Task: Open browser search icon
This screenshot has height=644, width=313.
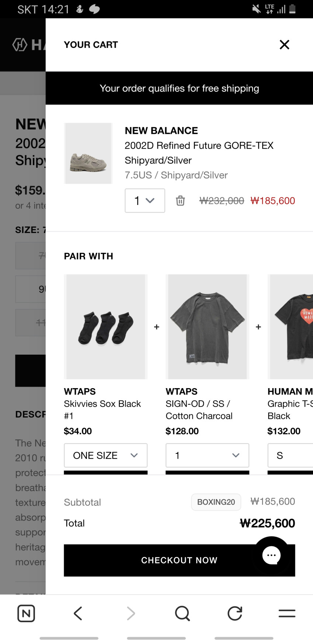Action: 182,613
